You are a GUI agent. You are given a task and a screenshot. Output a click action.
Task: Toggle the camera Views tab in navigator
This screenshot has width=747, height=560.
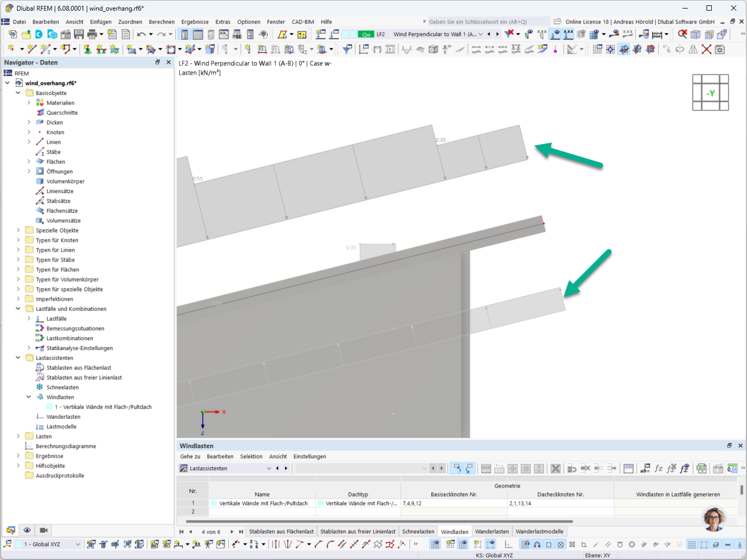coord(44,530)
